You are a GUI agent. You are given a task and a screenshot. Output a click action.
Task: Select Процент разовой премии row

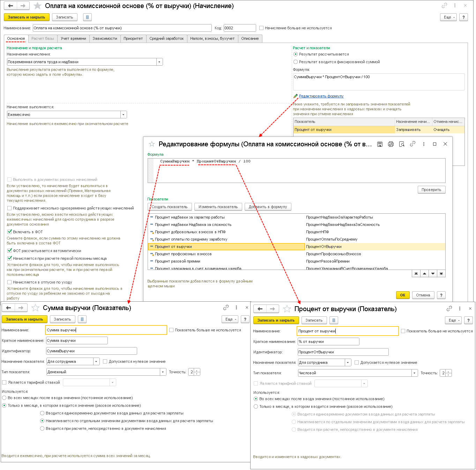coord(297,261)
